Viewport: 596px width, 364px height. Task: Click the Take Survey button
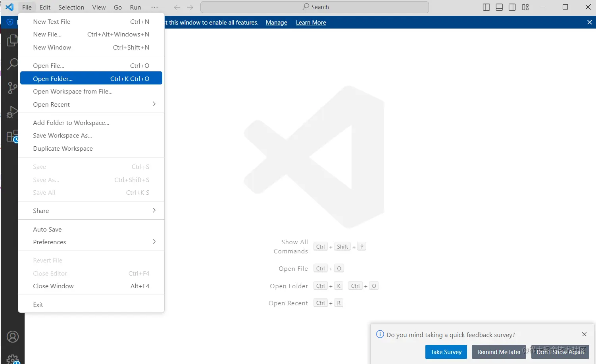click(446, 352)
